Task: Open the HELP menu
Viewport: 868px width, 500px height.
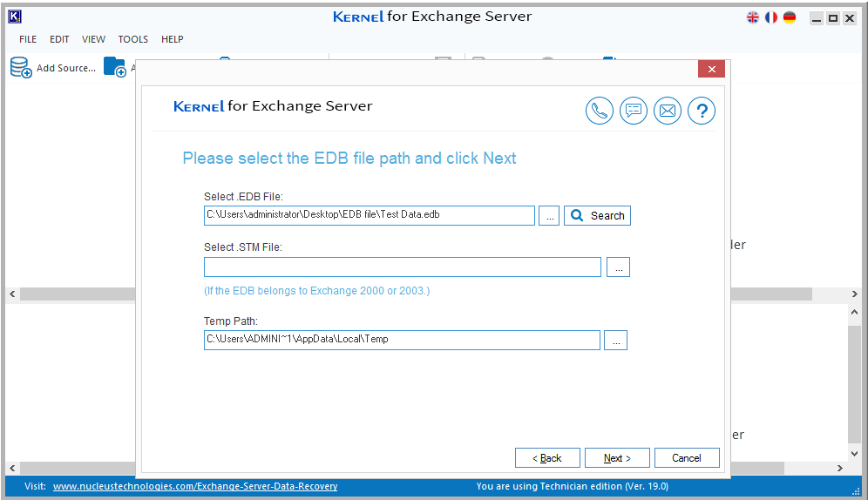Action: point(173,39)
